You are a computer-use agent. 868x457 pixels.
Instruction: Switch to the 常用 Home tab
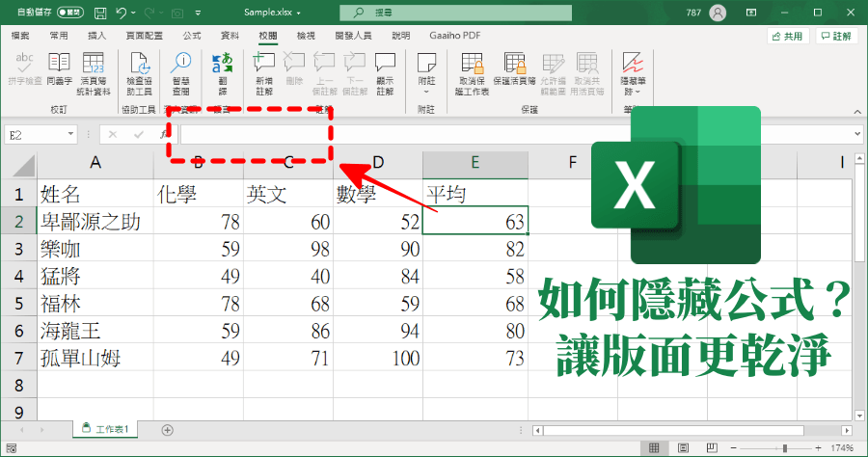click(59, 36)
